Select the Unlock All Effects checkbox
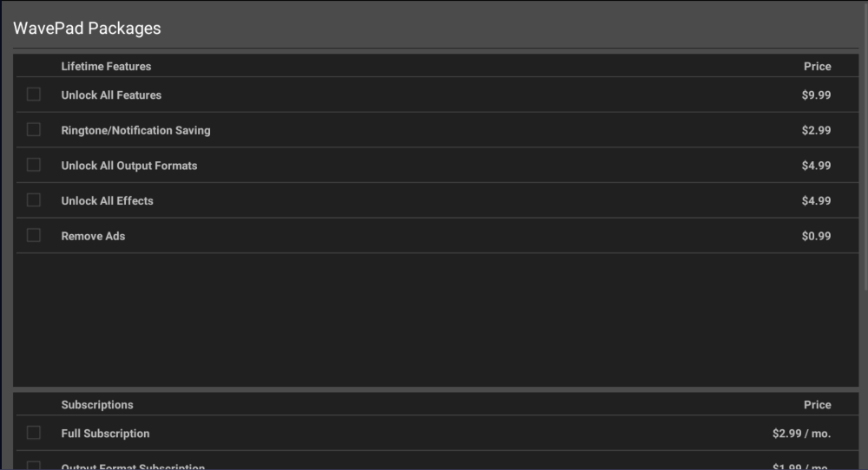Image resolution: width=868 pixels, height=470 pixels. [34, 200]
